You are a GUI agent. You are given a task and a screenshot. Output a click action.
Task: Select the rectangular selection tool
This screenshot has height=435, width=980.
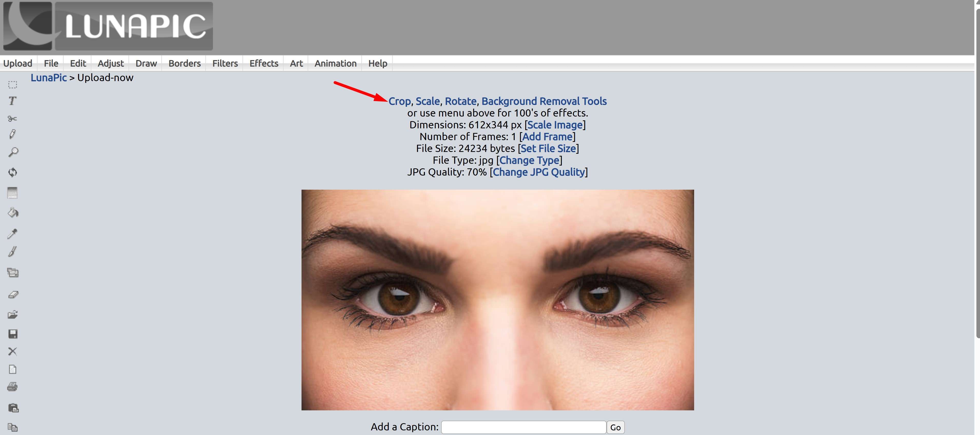point(13,84)
